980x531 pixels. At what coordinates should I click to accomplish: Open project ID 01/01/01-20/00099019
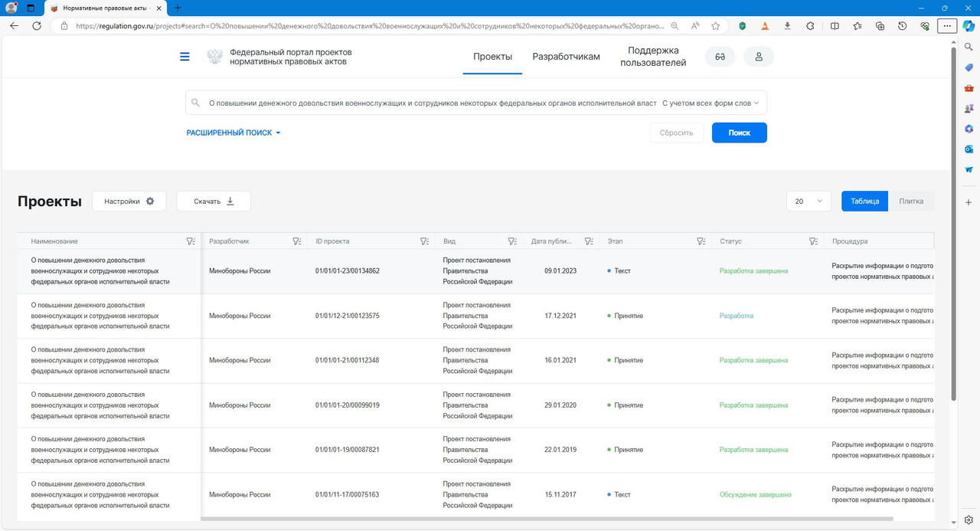point(348,405)
